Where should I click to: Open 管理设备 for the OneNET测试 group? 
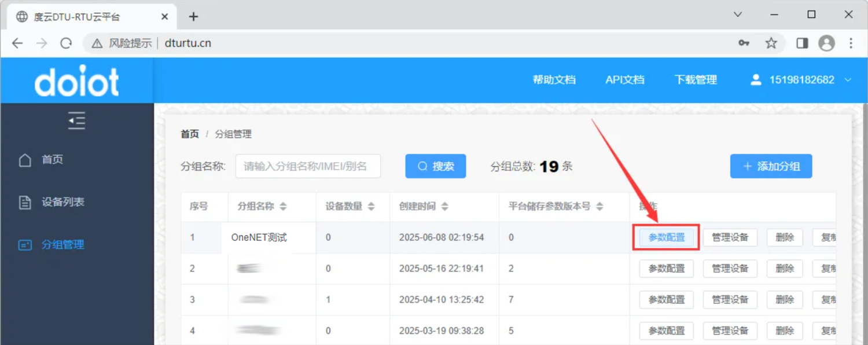[x=730, y=237]
